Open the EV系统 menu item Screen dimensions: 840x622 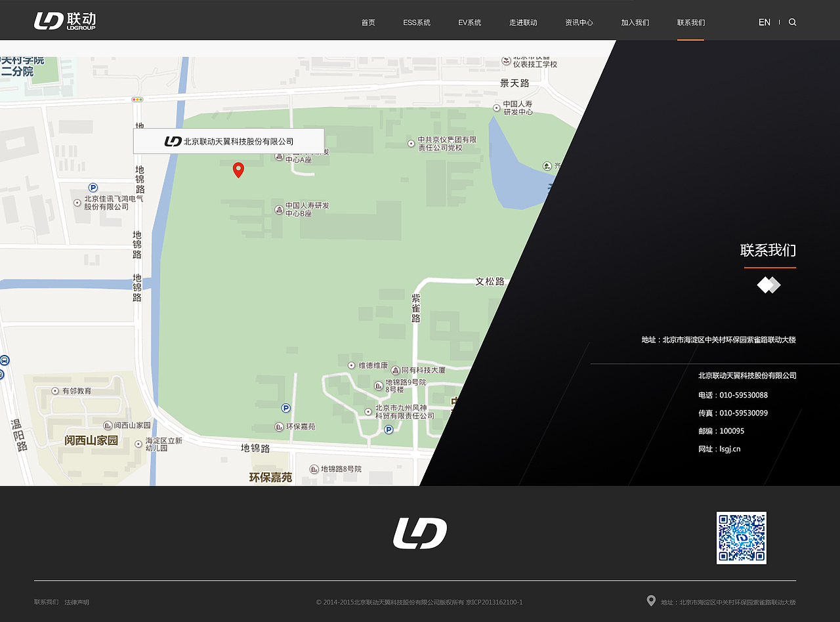coord(470,22)
